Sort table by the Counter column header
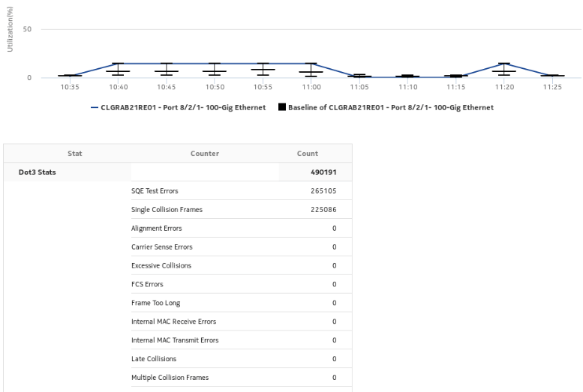 coord(204,153)
